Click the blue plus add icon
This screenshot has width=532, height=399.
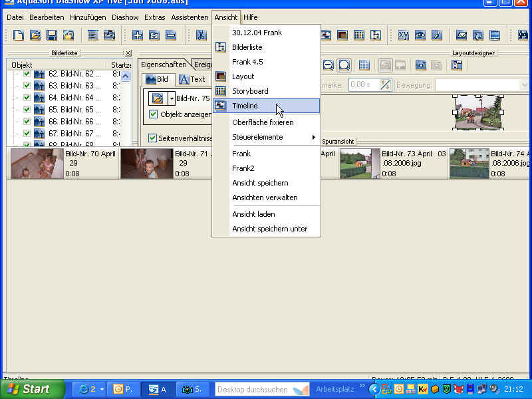tap(138, 35)
